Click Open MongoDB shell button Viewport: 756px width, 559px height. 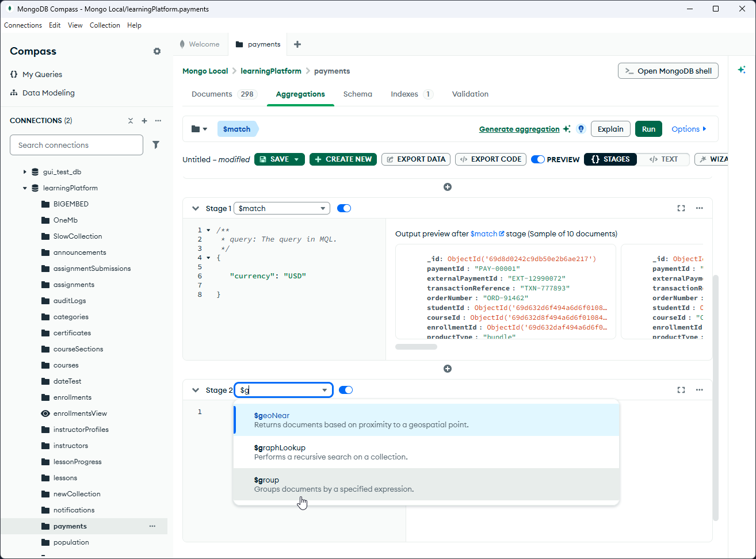(x=668, y=71)
